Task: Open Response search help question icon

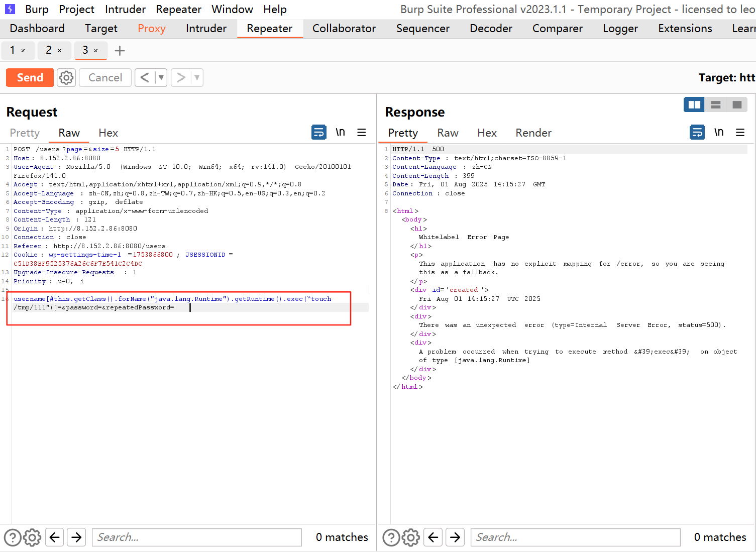Action: [391, 537]
